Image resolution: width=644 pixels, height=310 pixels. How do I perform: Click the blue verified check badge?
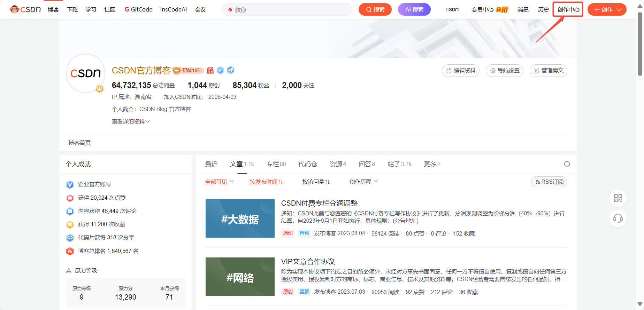click(x=220, y=70)
